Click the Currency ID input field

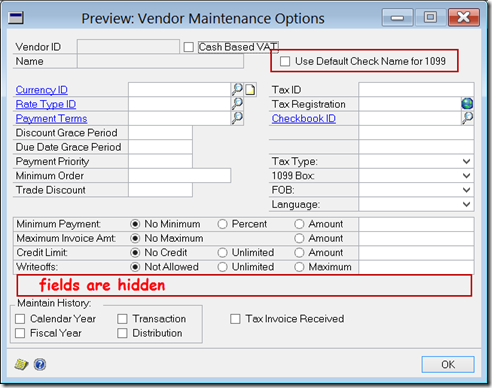pos(179,90)
